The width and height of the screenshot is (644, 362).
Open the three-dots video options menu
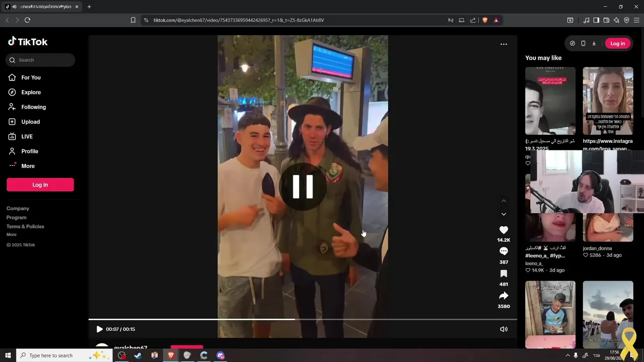[504, 44]
